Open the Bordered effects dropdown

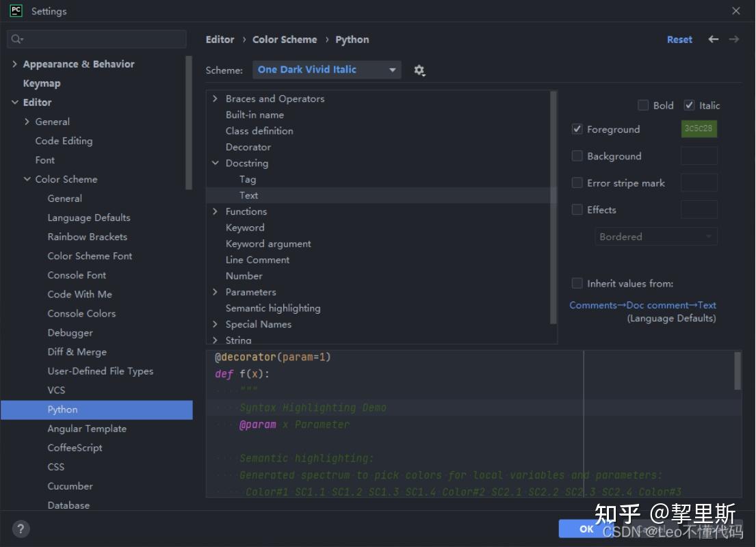click(x=655, y=236)
